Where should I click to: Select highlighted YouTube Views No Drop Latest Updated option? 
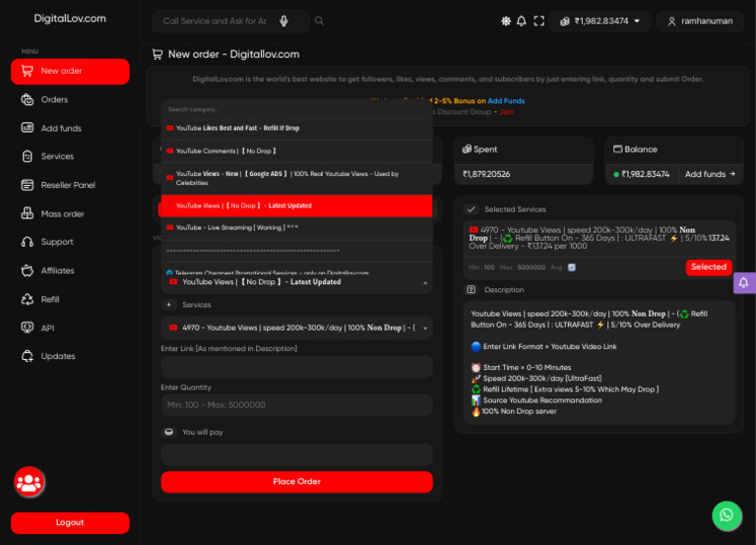(296, 206)
